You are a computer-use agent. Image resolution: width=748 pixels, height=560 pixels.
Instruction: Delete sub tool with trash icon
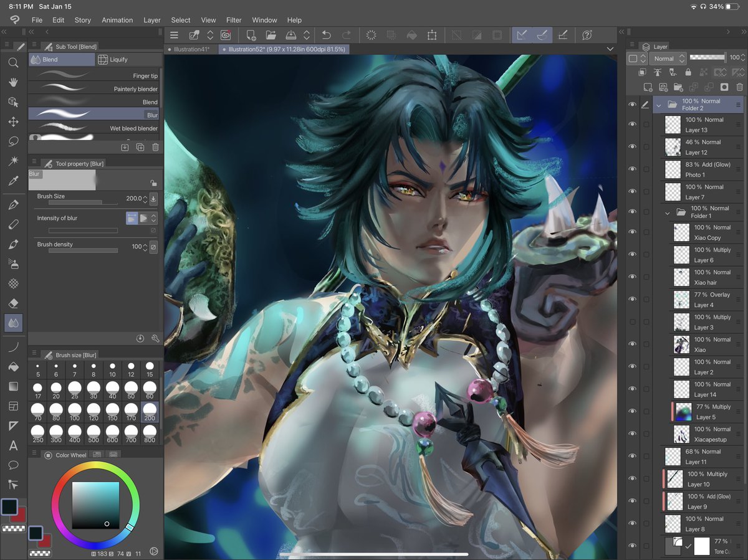pos(155,147)
